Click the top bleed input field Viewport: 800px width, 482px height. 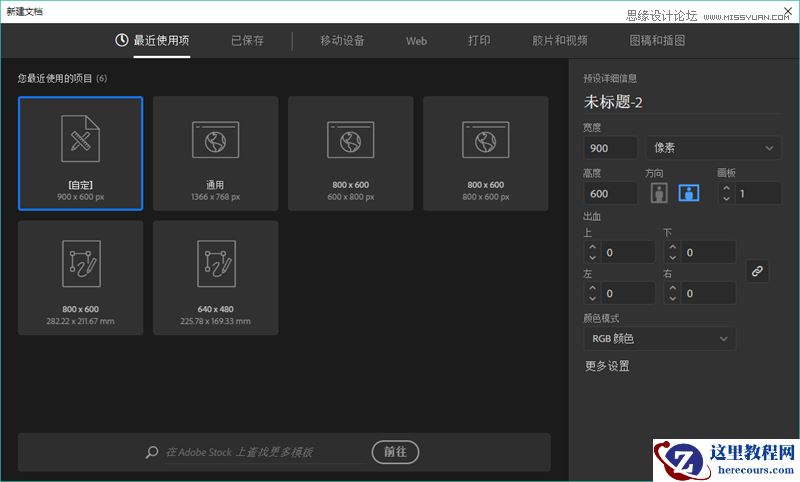[x=628, y=252]
